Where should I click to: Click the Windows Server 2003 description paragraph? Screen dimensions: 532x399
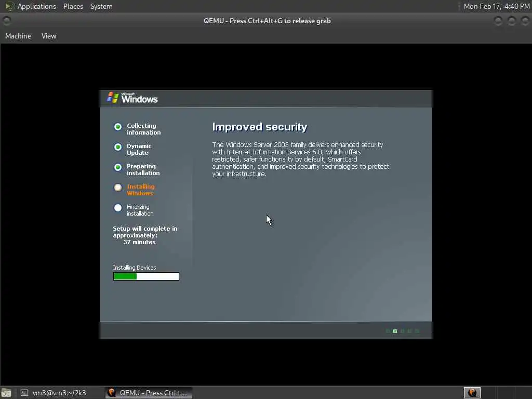click(x=301, y=159)
